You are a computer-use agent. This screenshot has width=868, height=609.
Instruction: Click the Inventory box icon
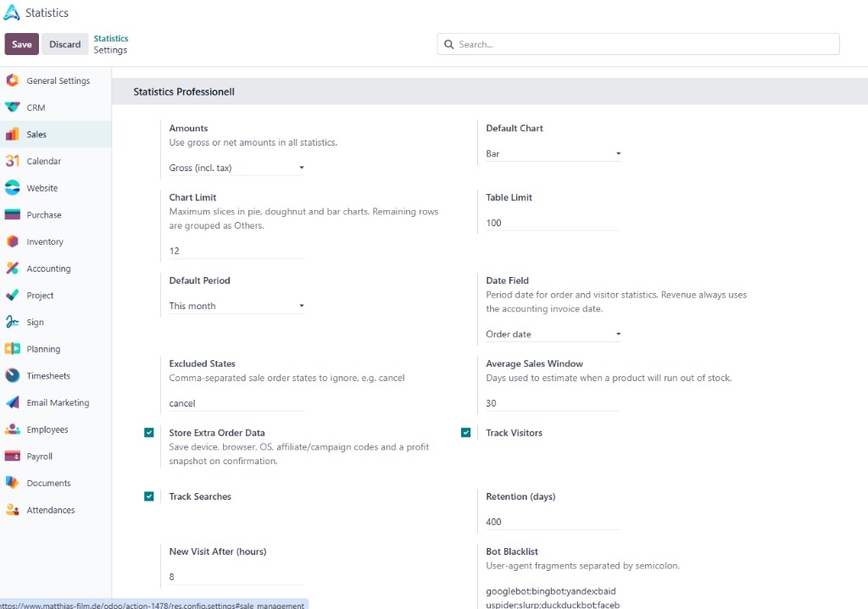[x=12, y=241]
